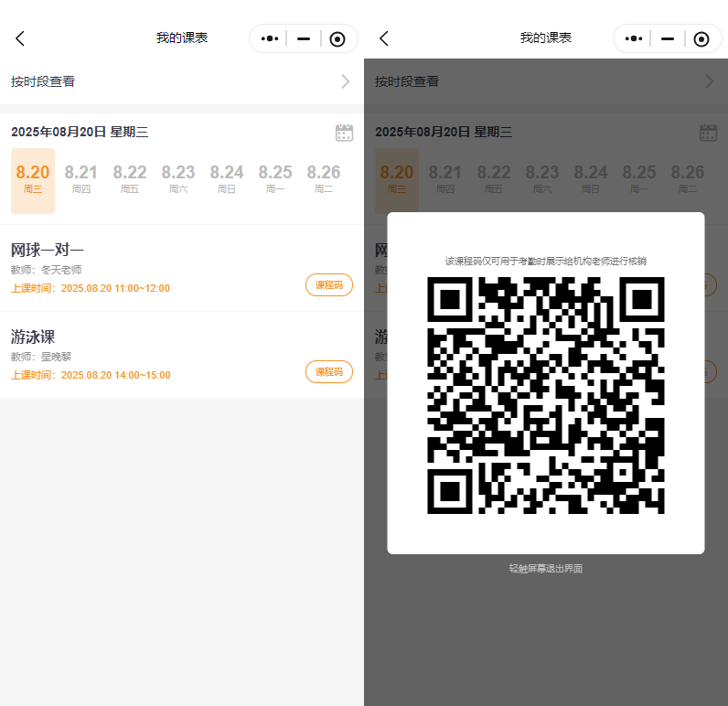The image size is (728, 706).
Task: Select date 8.23 周六 on left screen
Action: click(x=178, y=178)
